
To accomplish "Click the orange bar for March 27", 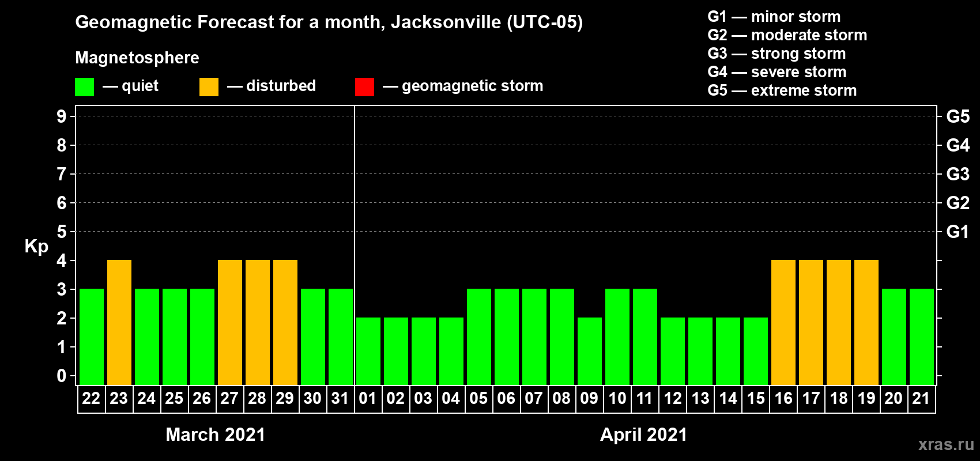I will [x=230, y=322].
